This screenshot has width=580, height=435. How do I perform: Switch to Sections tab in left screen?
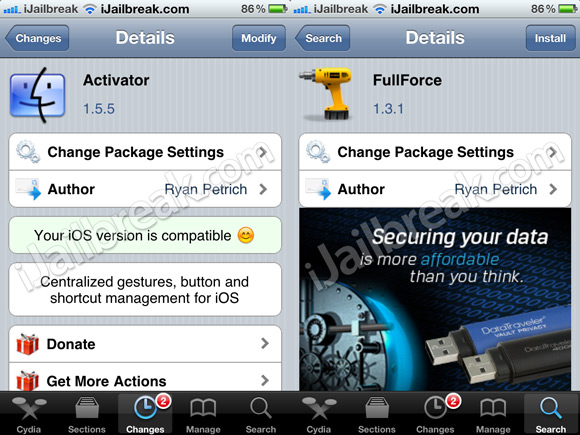pyautogui.click(x=87, y=414)
